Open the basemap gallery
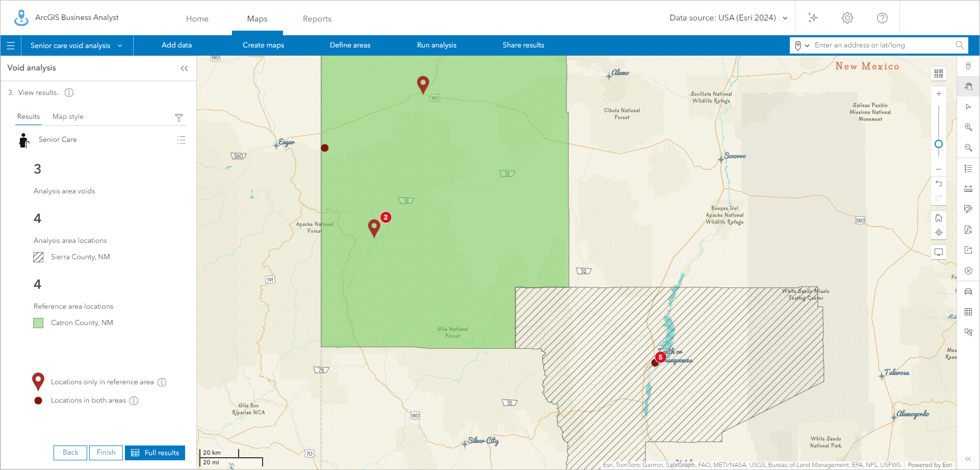The image size is (980, 470). click(x=939, y=73)
